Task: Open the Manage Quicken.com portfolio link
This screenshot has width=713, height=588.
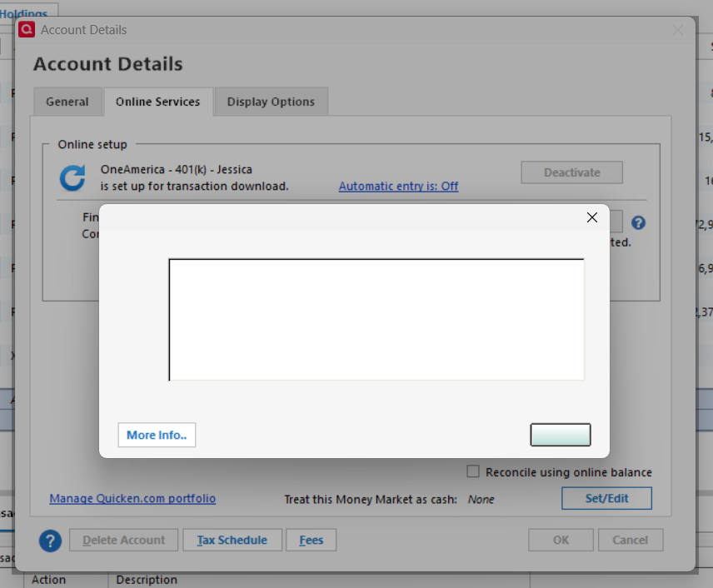Action: tap(132, 498)
